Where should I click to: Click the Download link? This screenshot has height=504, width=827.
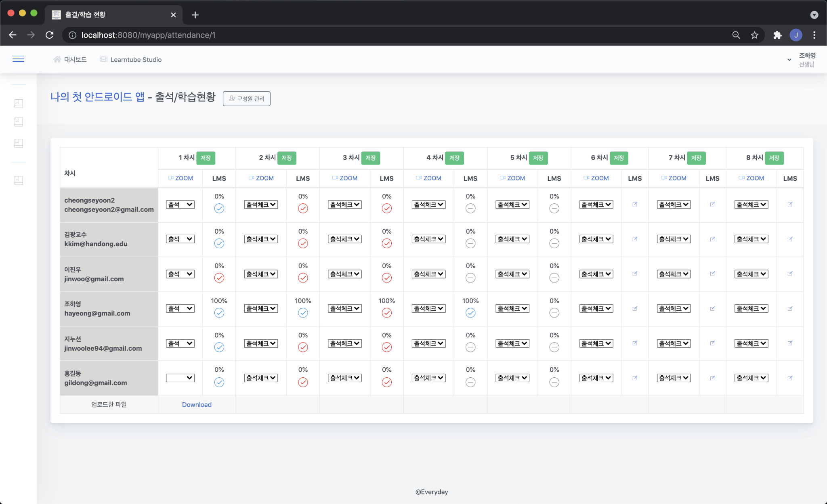coord(197,404)
